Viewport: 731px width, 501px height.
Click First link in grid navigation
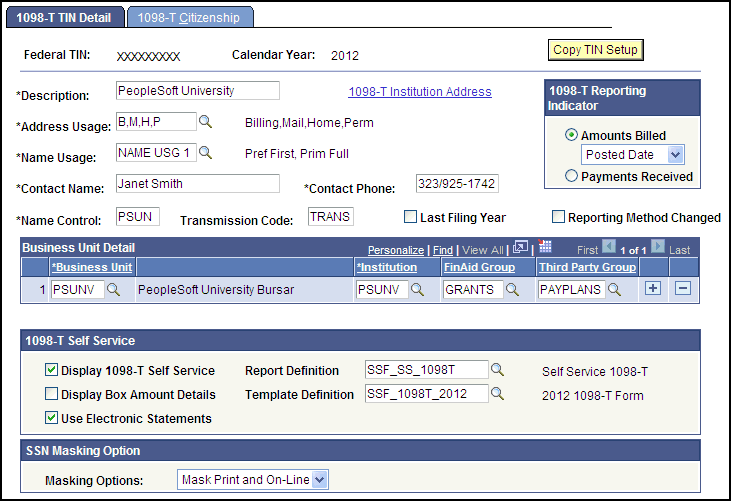[587, 250]
